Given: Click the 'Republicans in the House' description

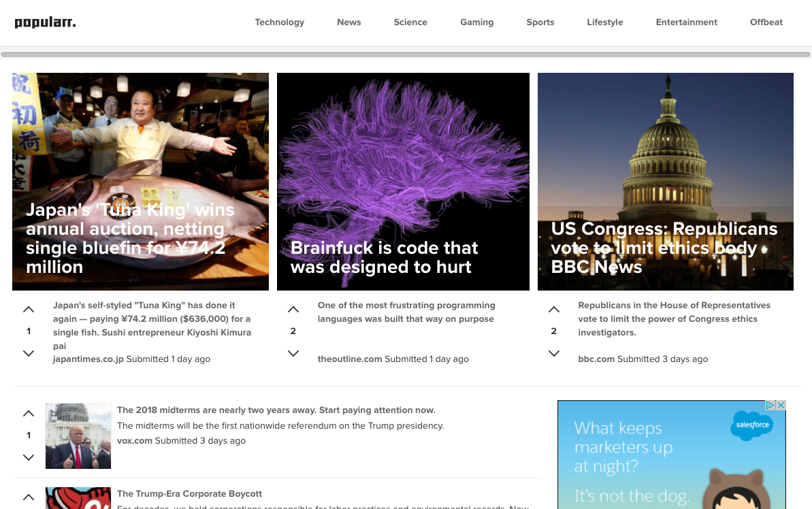Looking at the screenshot, I should coord(675,319).
